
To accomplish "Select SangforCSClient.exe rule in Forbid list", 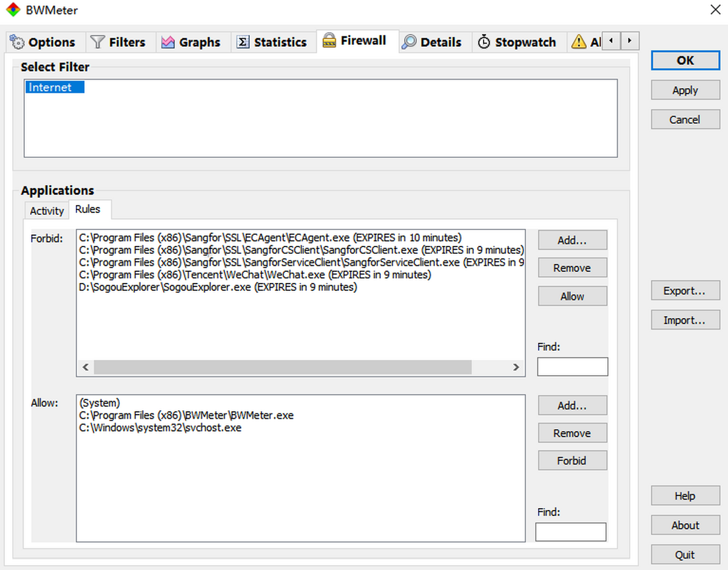I will (300, 249).
